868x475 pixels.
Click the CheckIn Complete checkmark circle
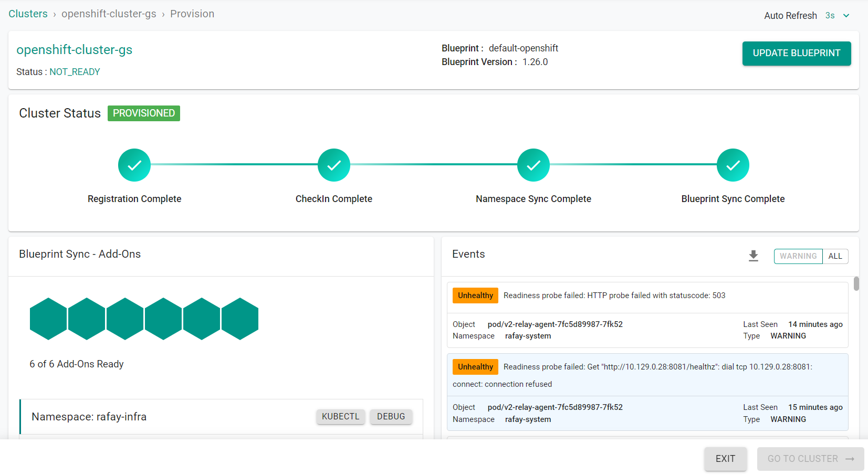click(334, 165)
